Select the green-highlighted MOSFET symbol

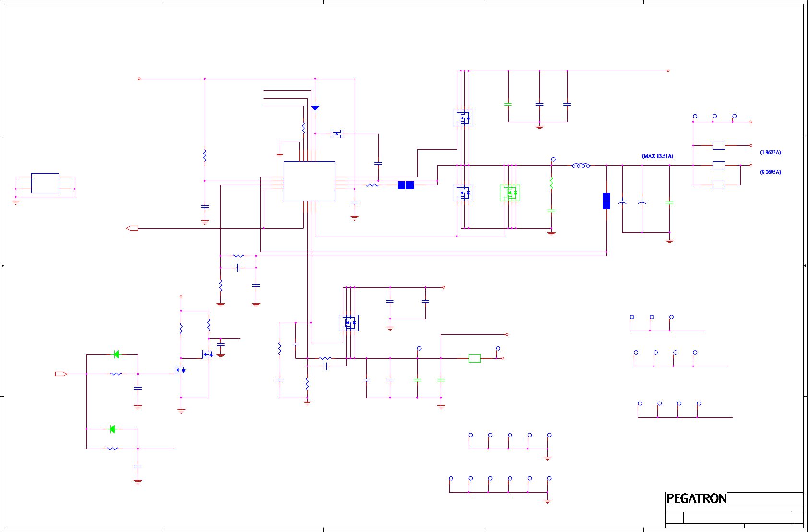510,193
